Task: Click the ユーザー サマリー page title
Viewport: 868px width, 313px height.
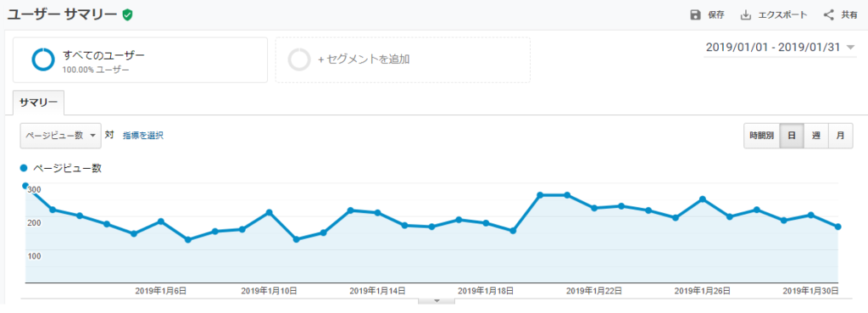Action: click(62, 15)
